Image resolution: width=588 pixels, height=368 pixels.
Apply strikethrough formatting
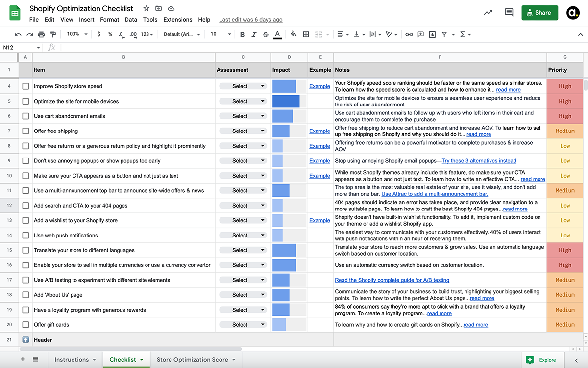click(x=266, y=34)
